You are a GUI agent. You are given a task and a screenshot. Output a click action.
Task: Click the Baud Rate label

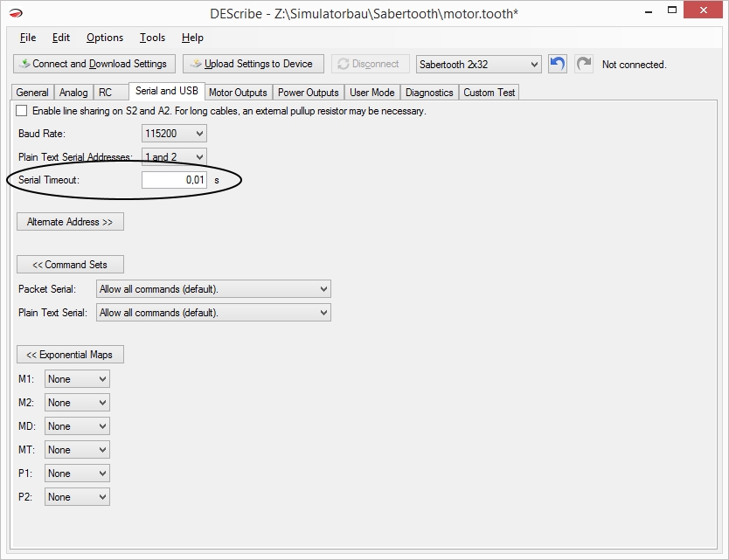[42, 134]
